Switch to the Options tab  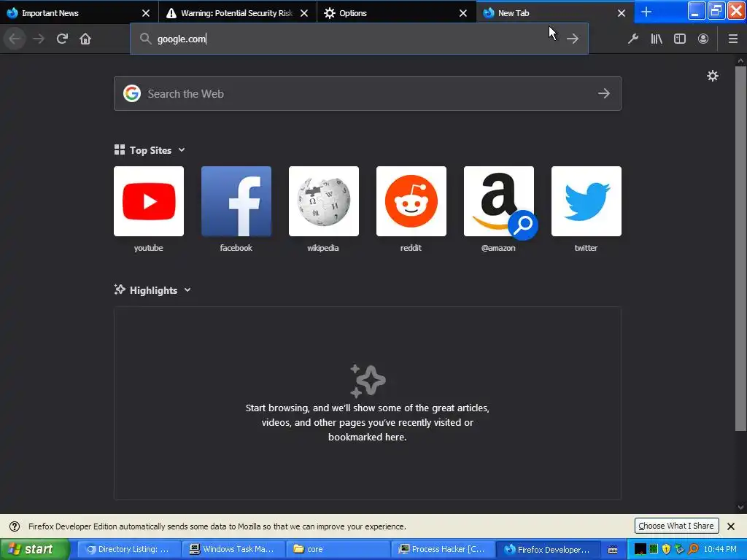396,13
